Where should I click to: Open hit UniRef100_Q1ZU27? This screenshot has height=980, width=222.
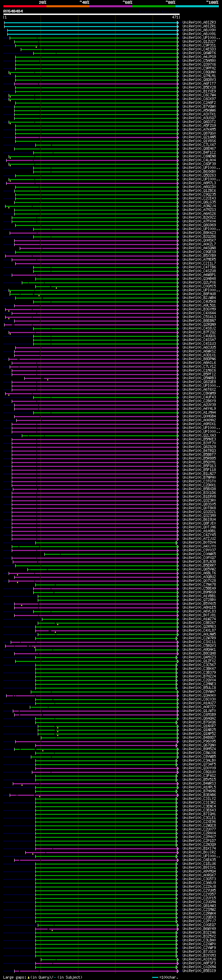199,41
